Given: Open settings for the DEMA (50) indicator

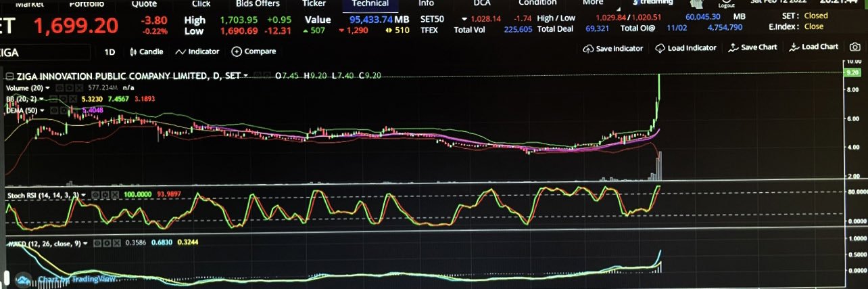Looking at the screenshot, I should click(64, 110).
